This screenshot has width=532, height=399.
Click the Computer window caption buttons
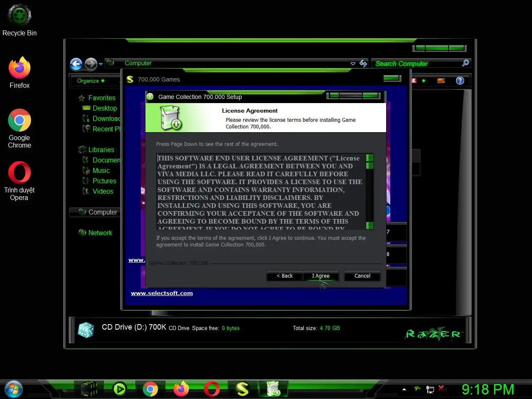tap(440, 48)
